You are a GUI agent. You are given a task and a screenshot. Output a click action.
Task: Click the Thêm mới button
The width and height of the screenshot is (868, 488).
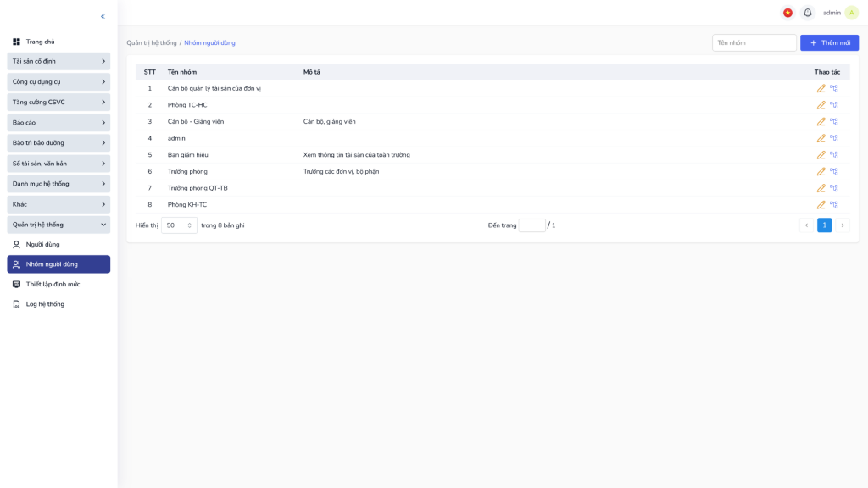click(829, 42)
